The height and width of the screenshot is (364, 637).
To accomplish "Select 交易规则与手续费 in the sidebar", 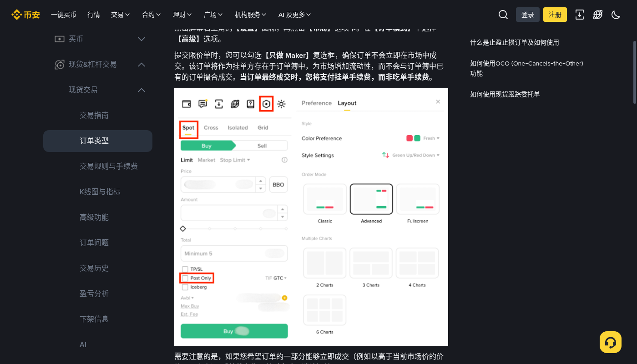I will pyautogui.click(x=98, y=167).
